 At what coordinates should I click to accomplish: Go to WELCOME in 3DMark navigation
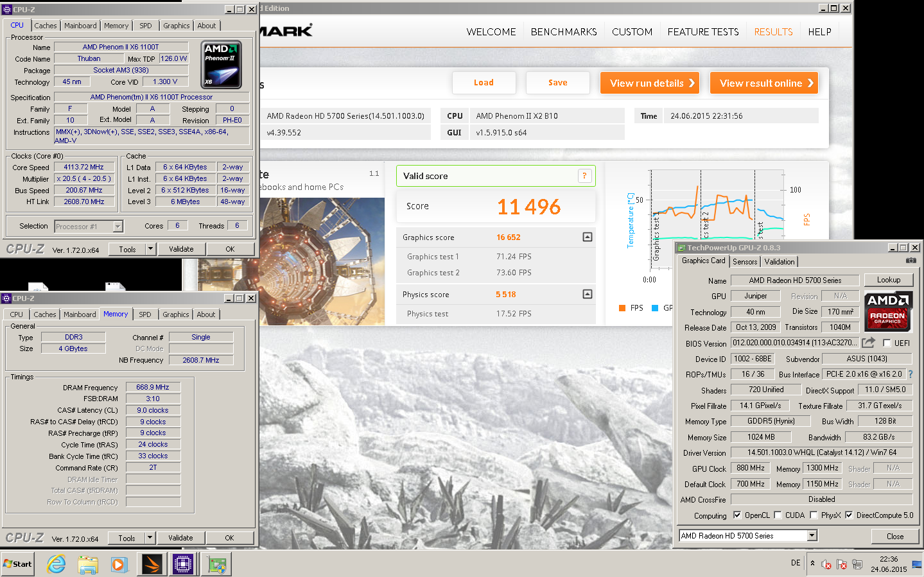point(491,31)
